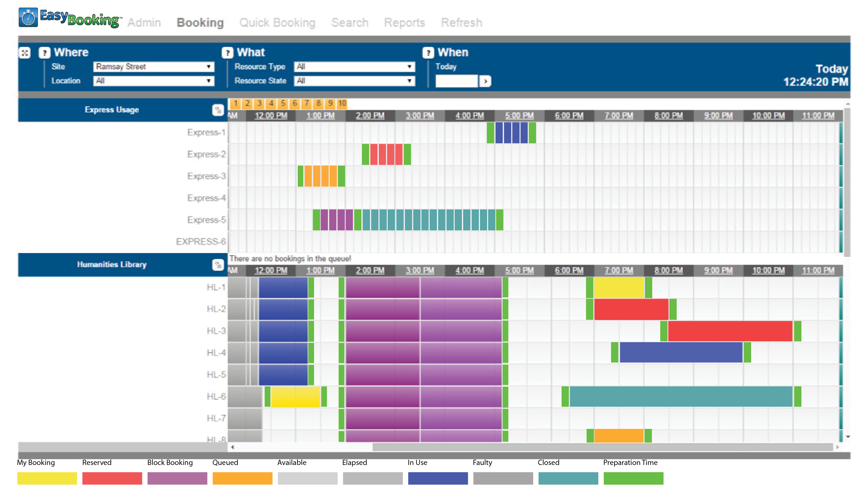Click the Where section help icon
This screenshot has width=868, height=501.
click(44, 53)
